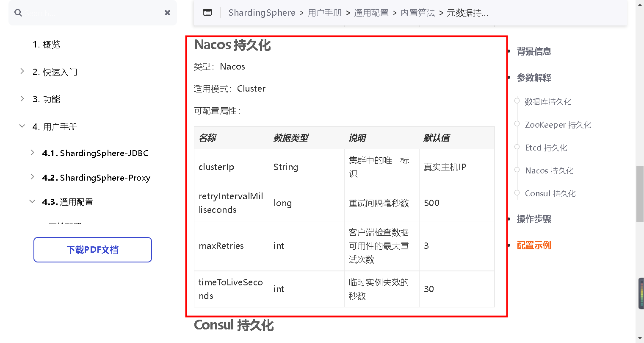This screenshot has width=644, height=343.
Task: Open the "Nacos 持久化" TOC link
Action: [549, 170]
